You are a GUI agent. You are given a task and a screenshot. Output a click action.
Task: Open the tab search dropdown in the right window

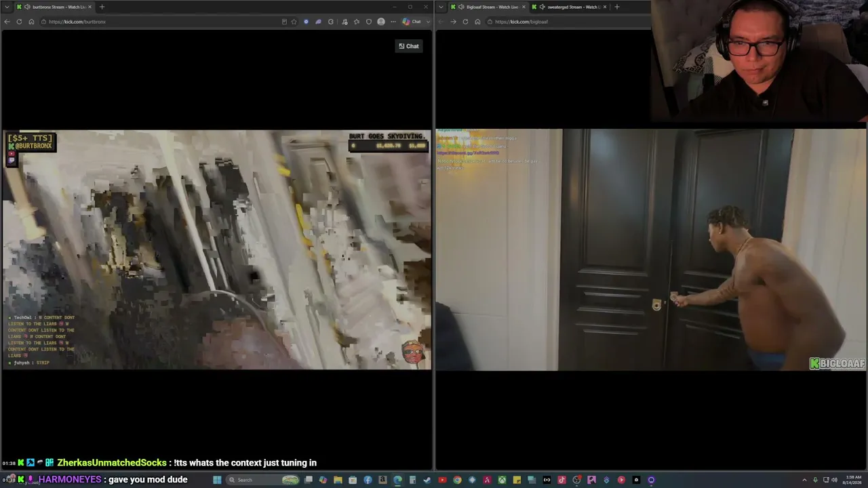click(441, 7)
